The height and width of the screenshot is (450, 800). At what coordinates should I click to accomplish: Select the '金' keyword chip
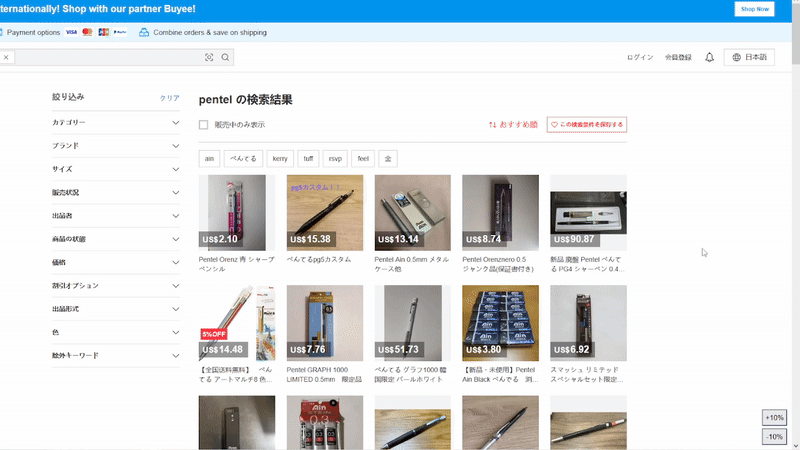(388, 159)
